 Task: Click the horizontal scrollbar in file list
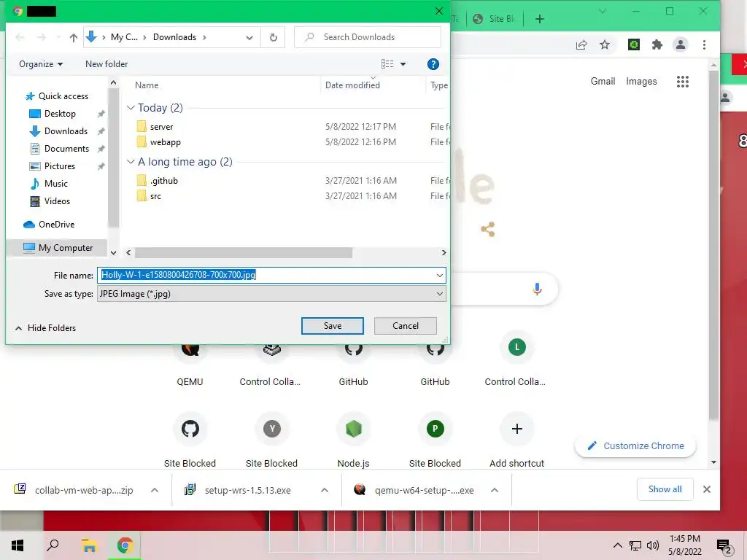click(x=244, y=252)
